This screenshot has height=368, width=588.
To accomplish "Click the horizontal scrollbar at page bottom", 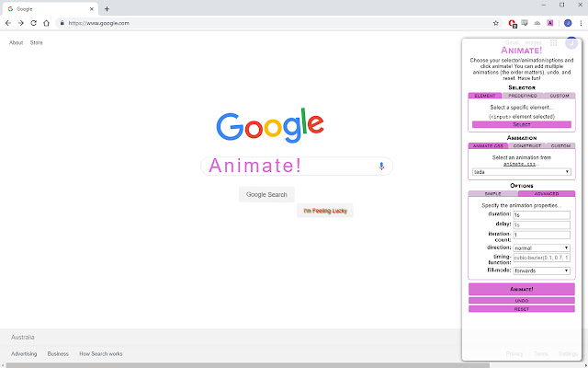I will 247,365.
